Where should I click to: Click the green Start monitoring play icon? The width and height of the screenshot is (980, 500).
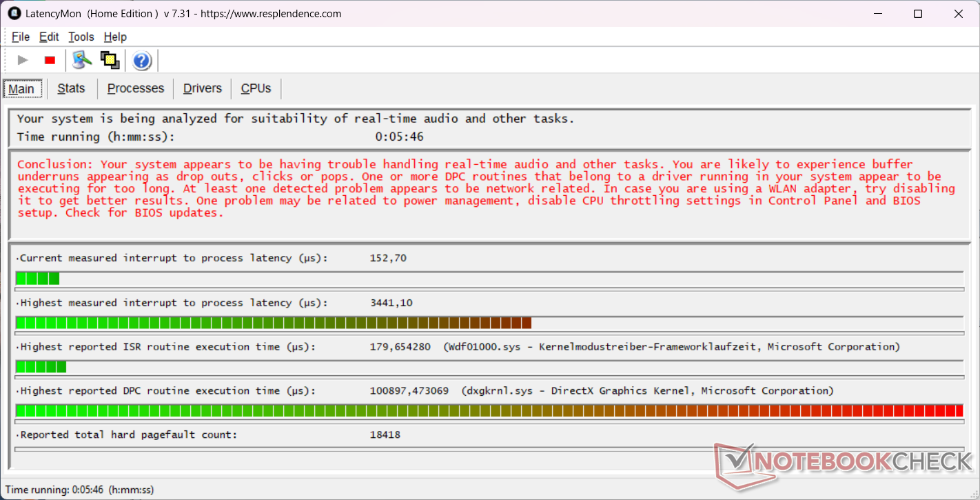(x=23, y=61)
